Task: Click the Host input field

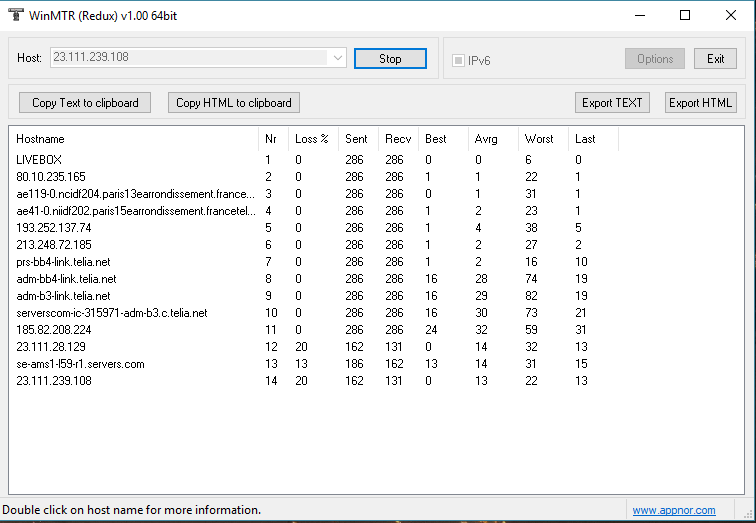Action: tap(188, 58)
